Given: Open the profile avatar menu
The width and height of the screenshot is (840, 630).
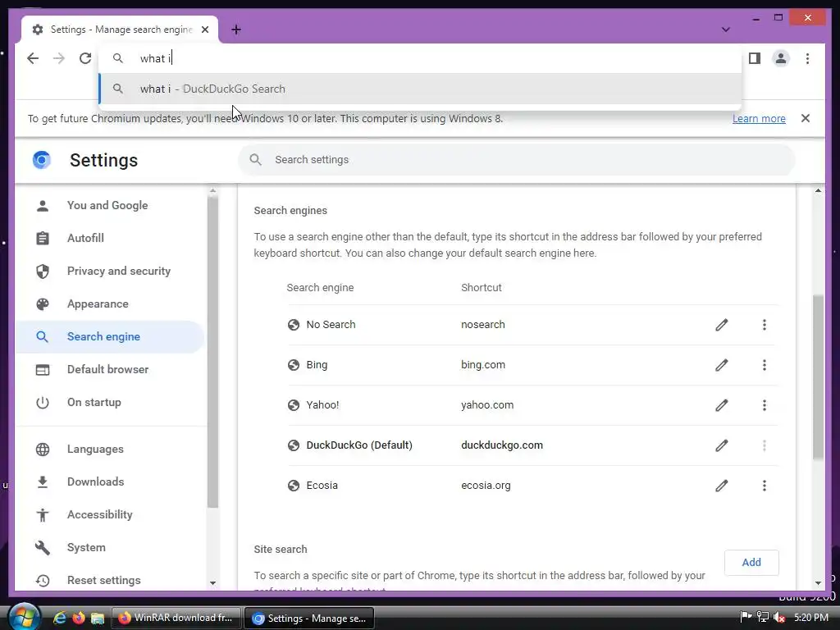Looking at the screenshot, I should point(781,58).
